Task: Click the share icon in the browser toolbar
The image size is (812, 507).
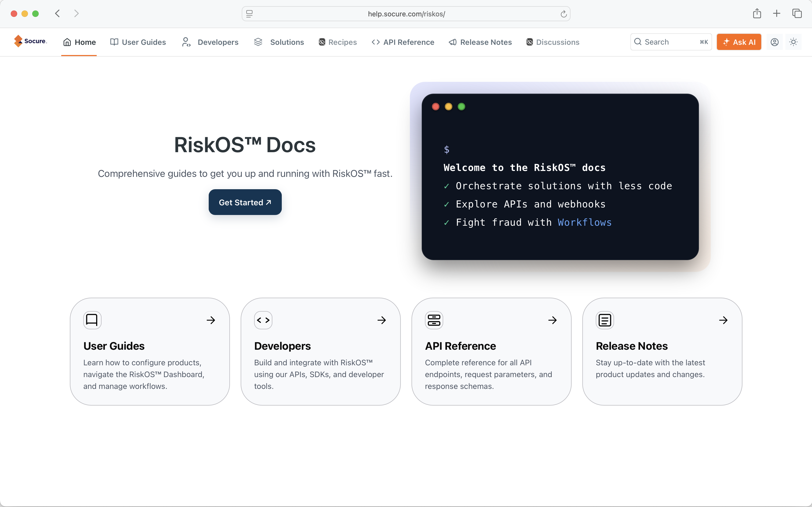Action: click(x=757, y=13)
